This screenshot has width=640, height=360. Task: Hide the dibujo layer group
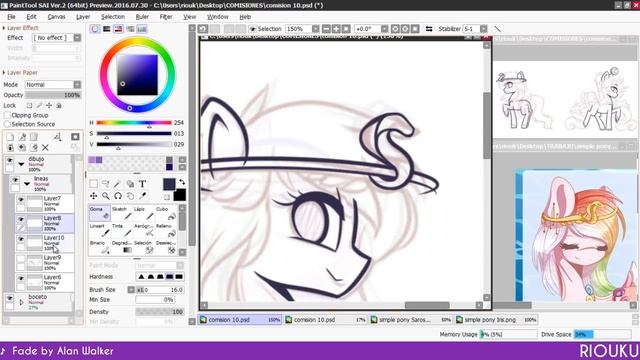click(9, 160)
